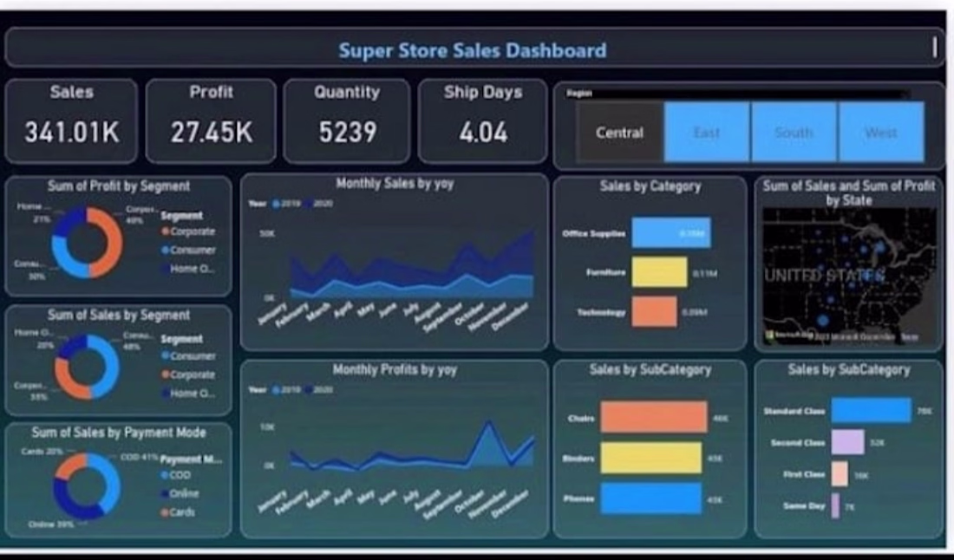Click the yellow Binders bar in Sales by SubCategory
The width and height of the screenshot is (954, 560).
coord(651,458)
